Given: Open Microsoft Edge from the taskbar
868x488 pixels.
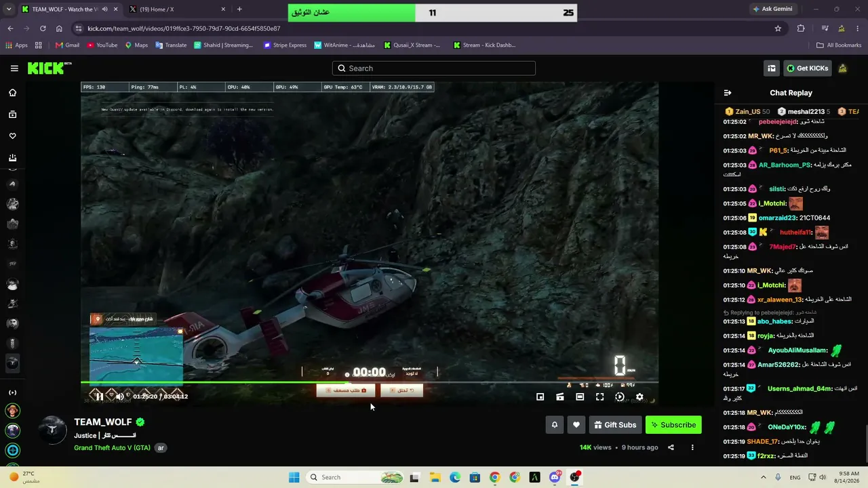Looking at the screenshot, I should pos(455,477).
